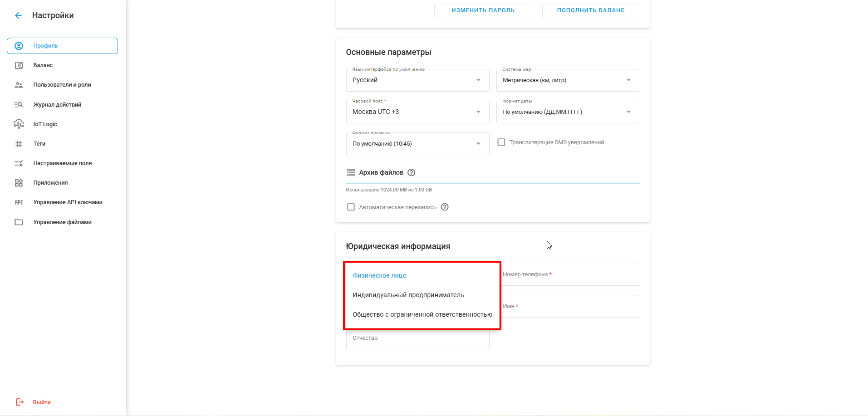Expand the Часовой пояс dropdown
Screen dimensions: 868x416
417,112
